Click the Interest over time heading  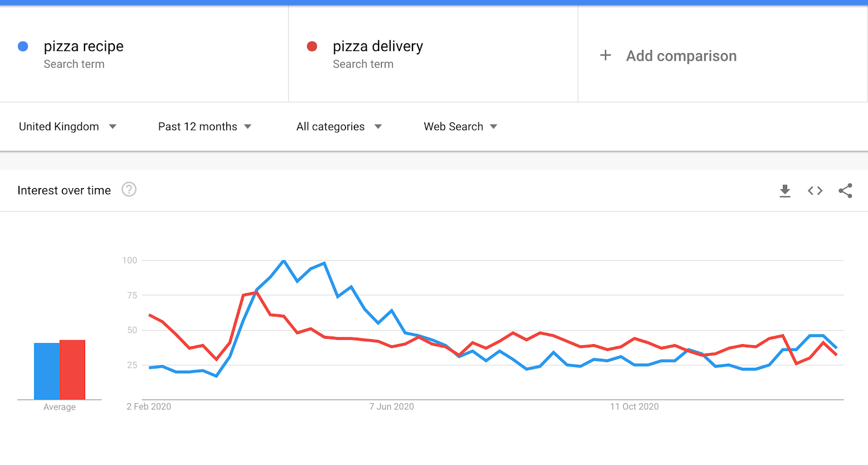(x=64, y=190)
